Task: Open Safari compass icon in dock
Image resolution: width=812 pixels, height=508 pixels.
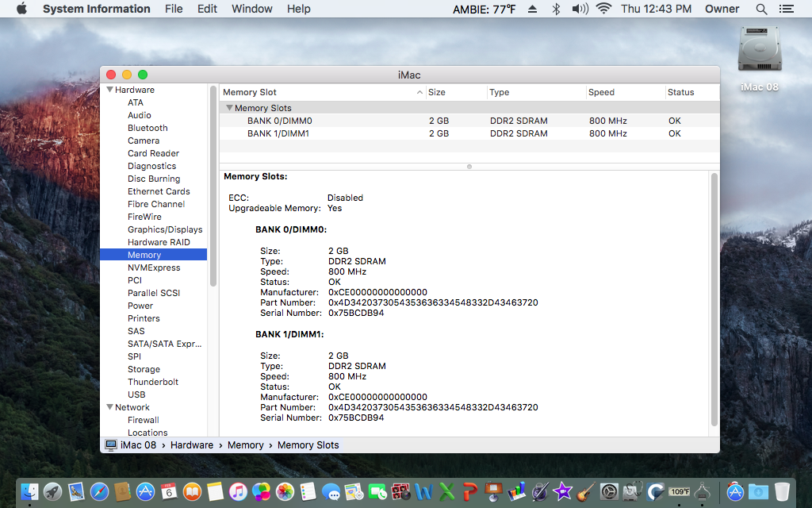Action: point(99,491)
